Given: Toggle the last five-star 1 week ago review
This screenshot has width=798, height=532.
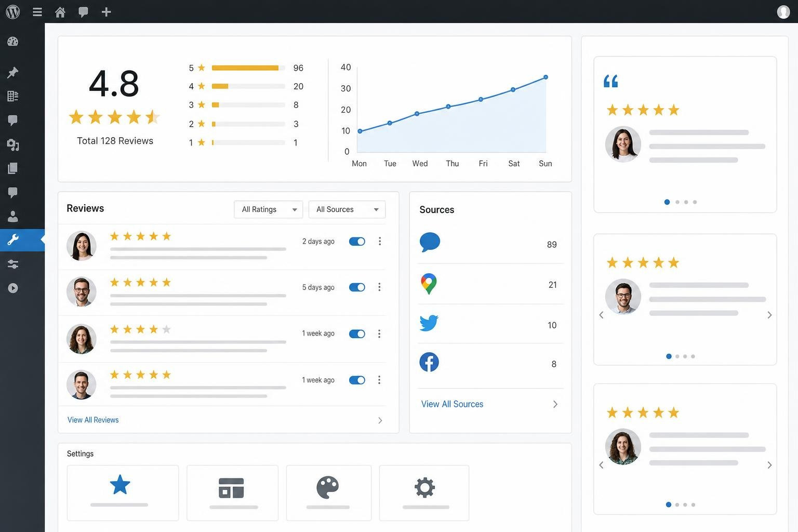Looking at the screenshot, I should (357, 380).
